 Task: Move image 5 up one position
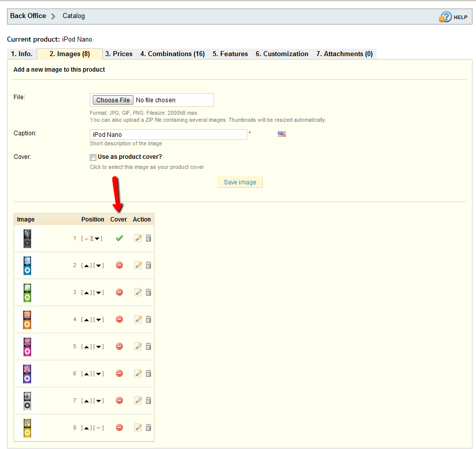(x=86, y=347)
